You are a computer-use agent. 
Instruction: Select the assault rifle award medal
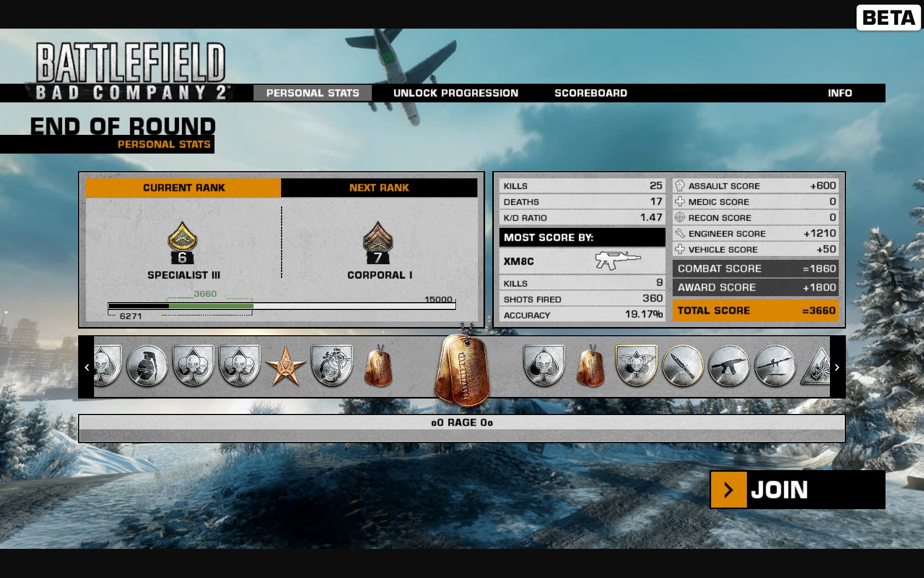pos(729,366)
